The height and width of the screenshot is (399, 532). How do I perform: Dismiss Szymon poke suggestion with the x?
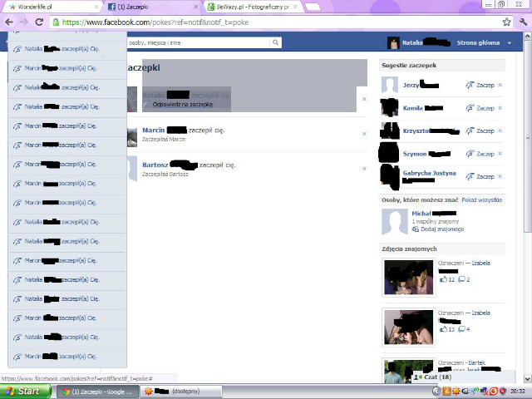tap(500, 154)
